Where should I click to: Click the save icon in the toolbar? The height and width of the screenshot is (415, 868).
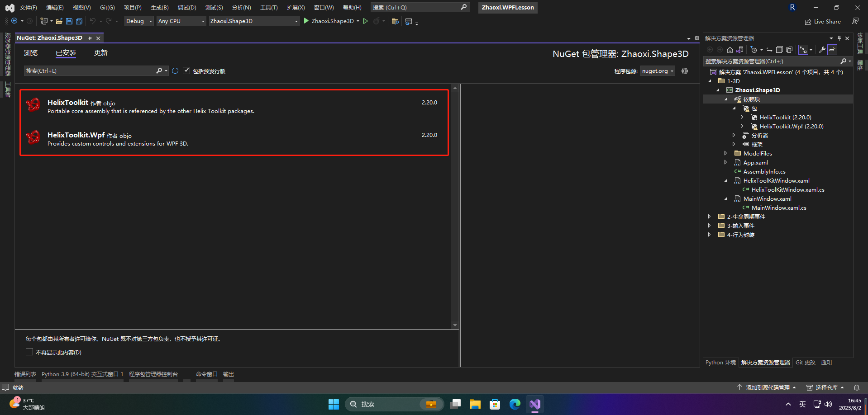tap(69, 21)
